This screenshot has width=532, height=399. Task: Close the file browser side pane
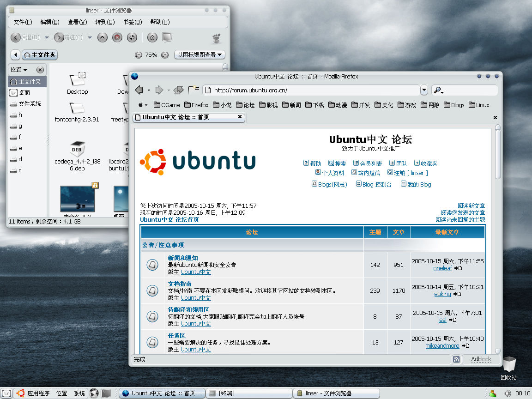click(x=40, y=70)
